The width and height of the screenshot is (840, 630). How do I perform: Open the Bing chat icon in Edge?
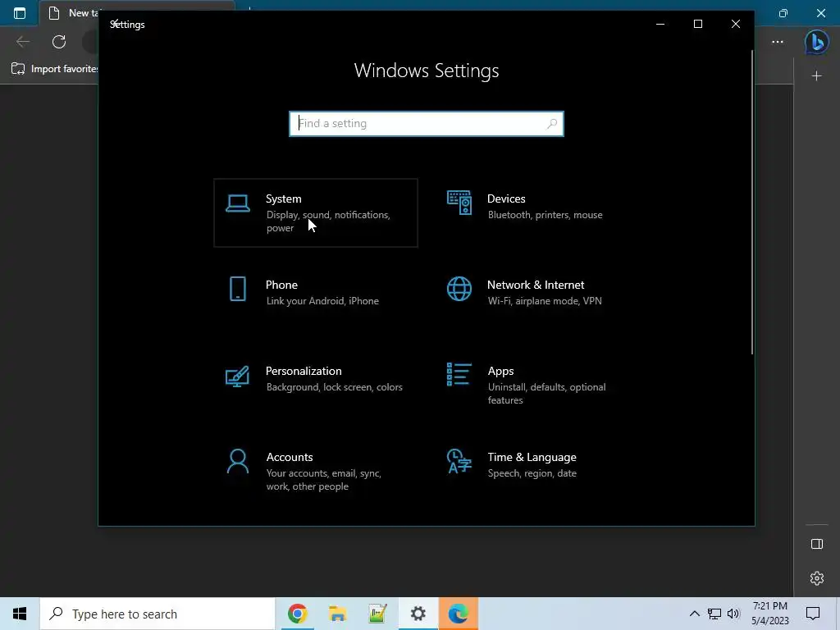pos(816,42)
